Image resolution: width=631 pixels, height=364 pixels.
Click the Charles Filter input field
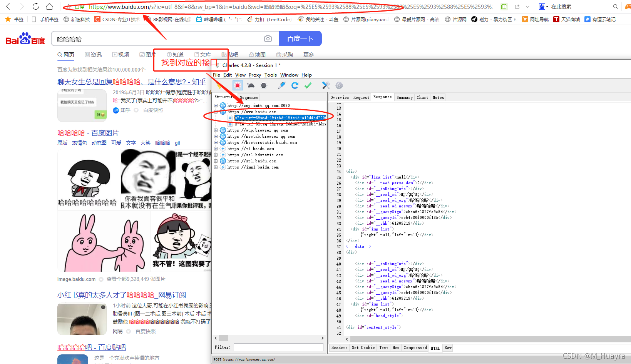(x=278, y=347)
